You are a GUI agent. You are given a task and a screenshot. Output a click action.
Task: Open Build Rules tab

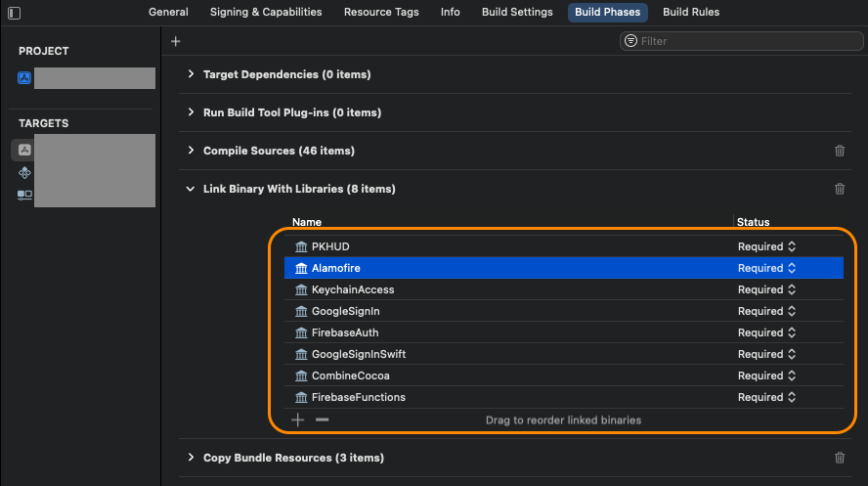pyautogui.click(x=691, y=12)
